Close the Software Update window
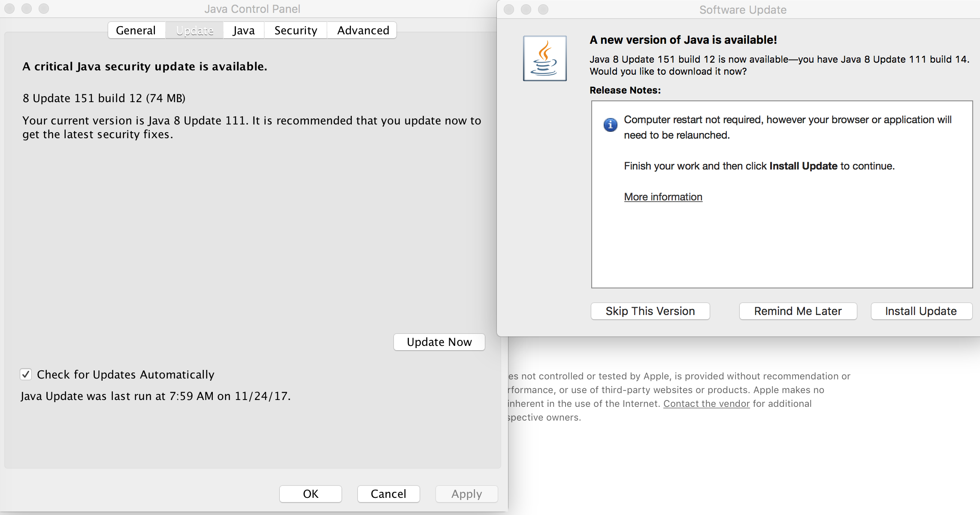The image size is (980, 515). (509, 9)
